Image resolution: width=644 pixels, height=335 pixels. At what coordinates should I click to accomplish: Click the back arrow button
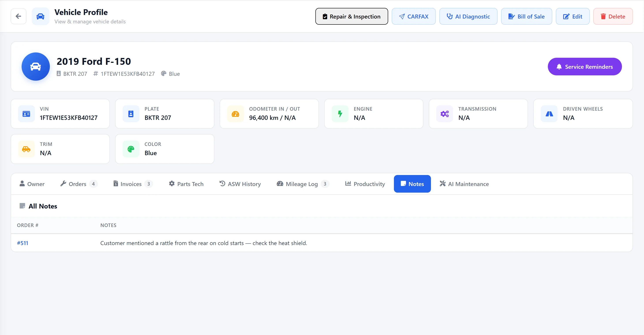pos(19,16)
